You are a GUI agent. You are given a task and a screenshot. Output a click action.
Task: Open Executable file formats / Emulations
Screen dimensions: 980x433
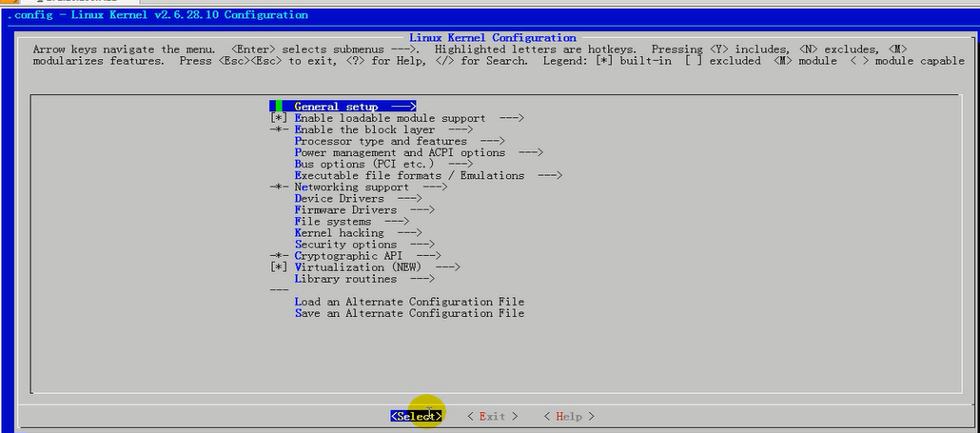point(428,175)
